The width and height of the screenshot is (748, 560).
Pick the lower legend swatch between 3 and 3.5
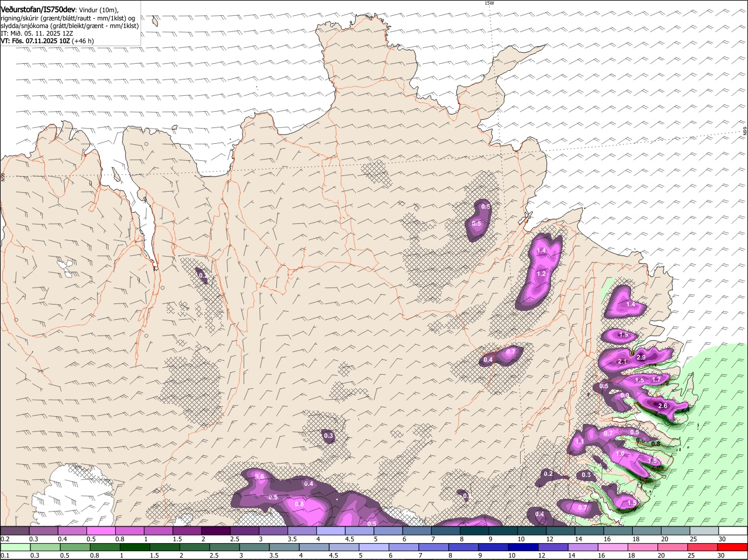tap(254, 548)
